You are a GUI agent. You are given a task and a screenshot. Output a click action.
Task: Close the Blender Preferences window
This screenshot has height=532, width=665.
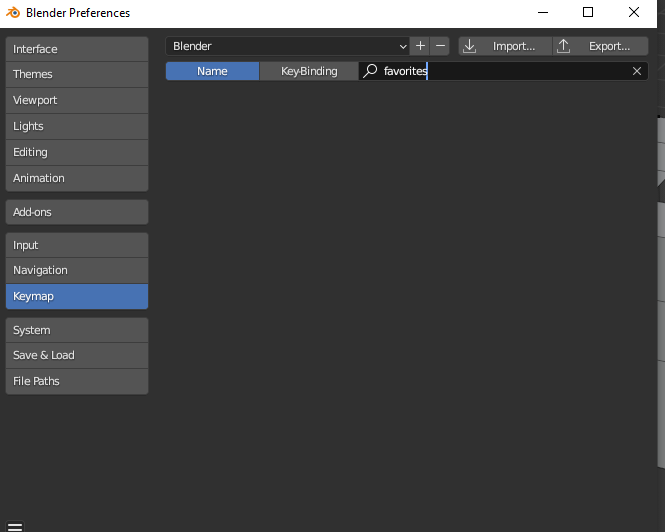[x=634, y=13]
